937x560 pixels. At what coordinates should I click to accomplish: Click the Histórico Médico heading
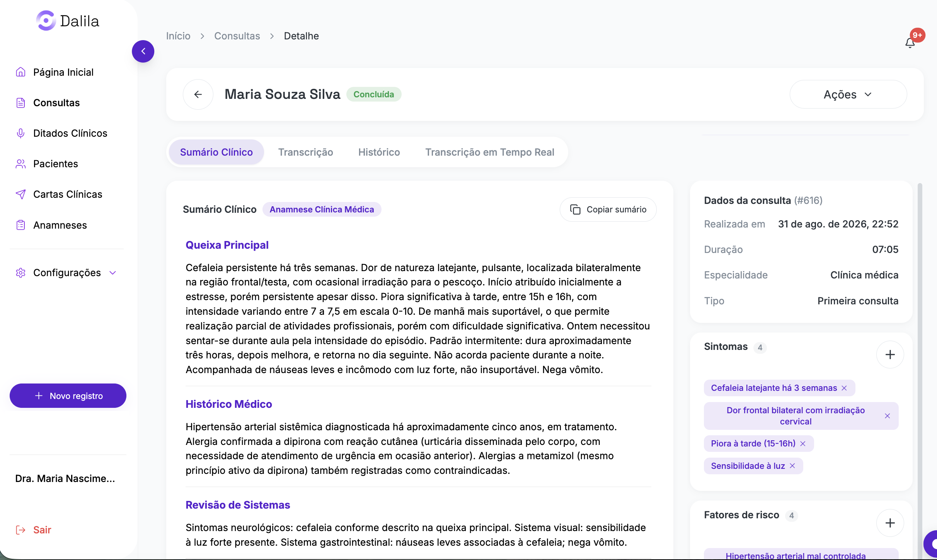(229, 404)
